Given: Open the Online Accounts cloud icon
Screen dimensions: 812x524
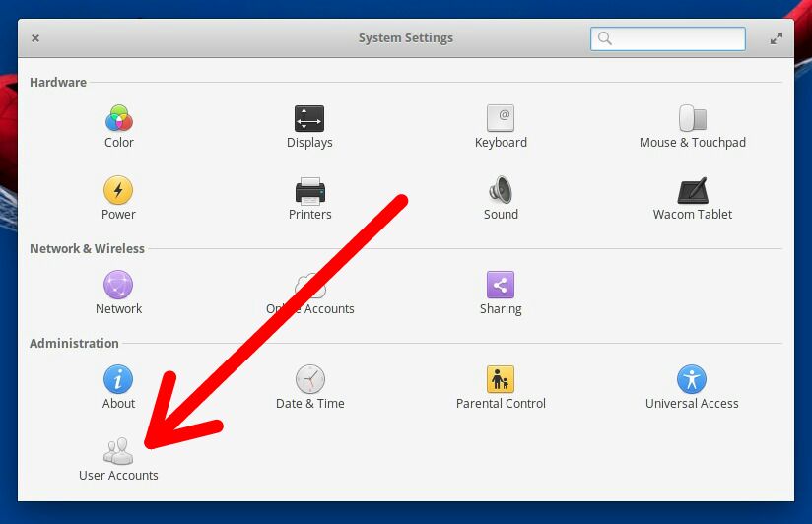Looking at the screenshot, I should click(x=310, y=286).
